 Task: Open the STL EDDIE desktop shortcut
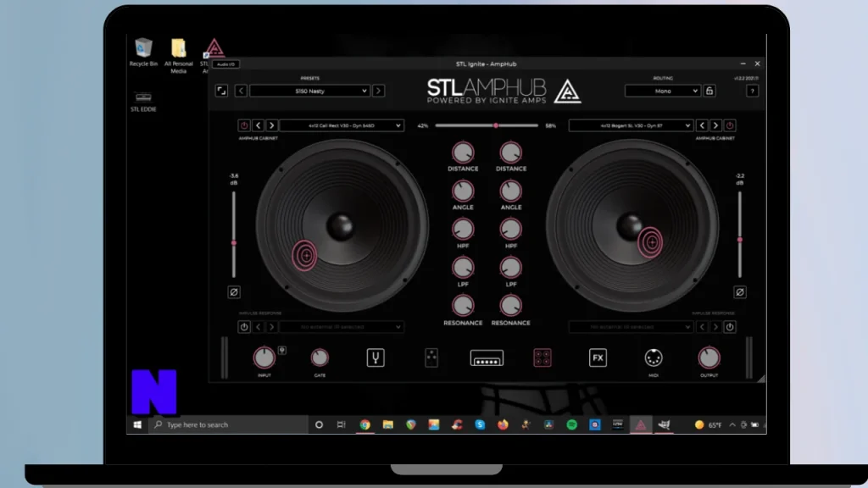(143, 102)
